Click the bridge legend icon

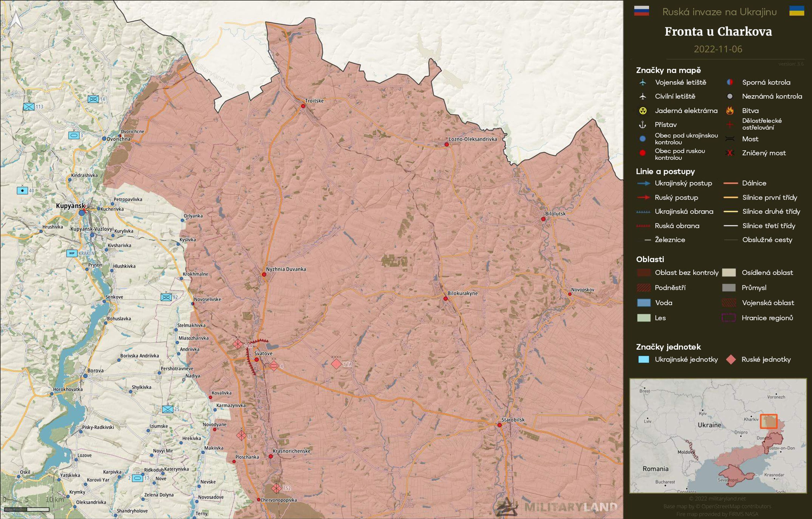[730, 139]
